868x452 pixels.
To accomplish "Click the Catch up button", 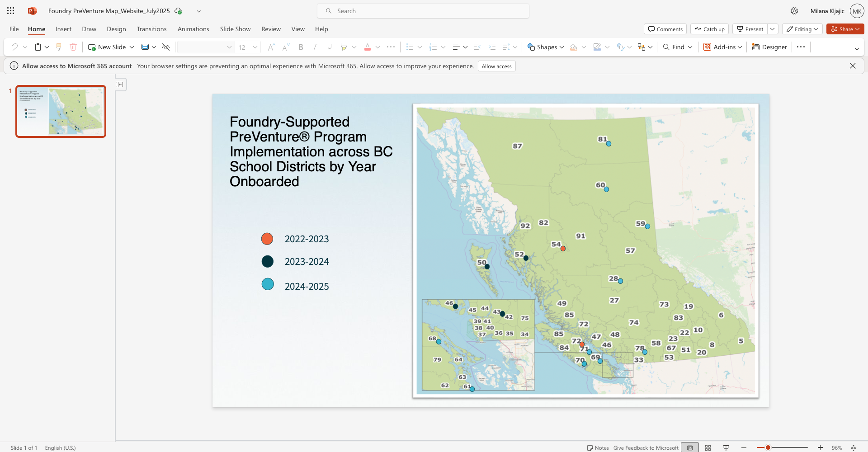I will 709,29.
